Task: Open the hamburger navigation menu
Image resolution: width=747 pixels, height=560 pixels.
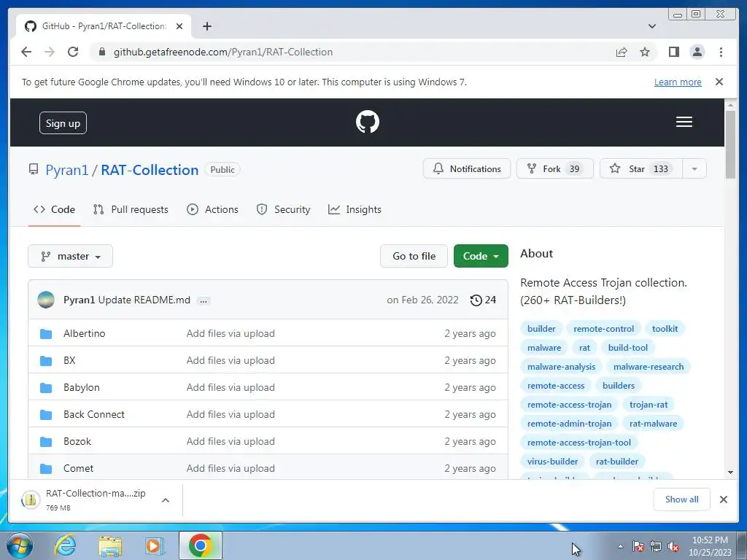Action: pyautogui.click(x=684, y=122)
